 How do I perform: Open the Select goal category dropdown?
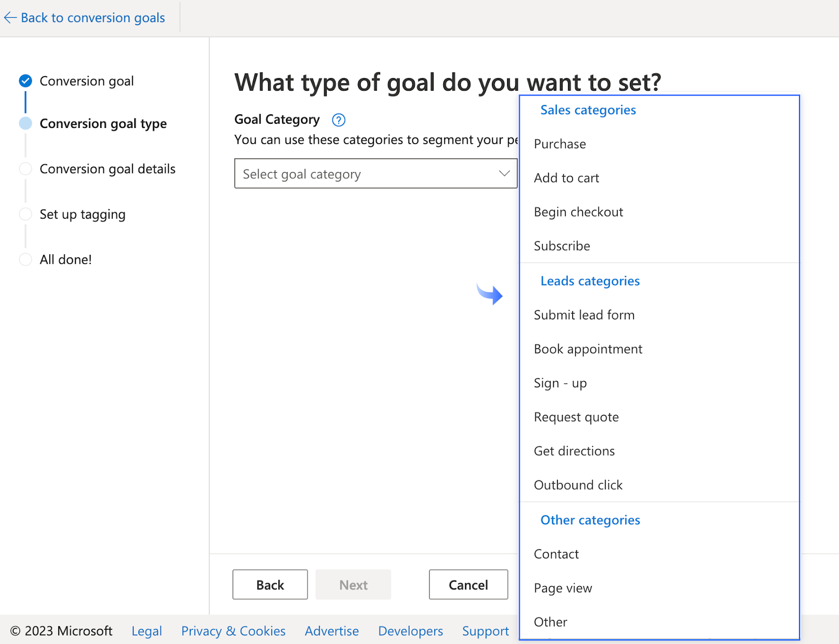[367, 174]
